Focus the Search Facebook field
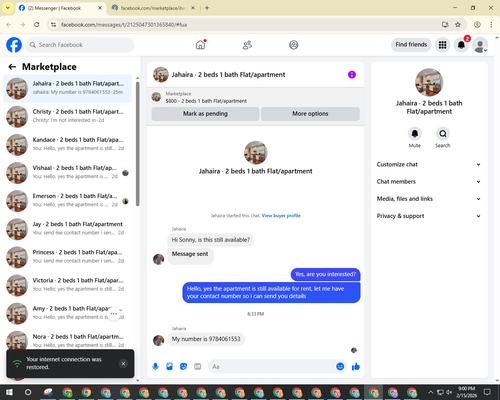This screenshot has width=500, height=400. click(80, 45)
